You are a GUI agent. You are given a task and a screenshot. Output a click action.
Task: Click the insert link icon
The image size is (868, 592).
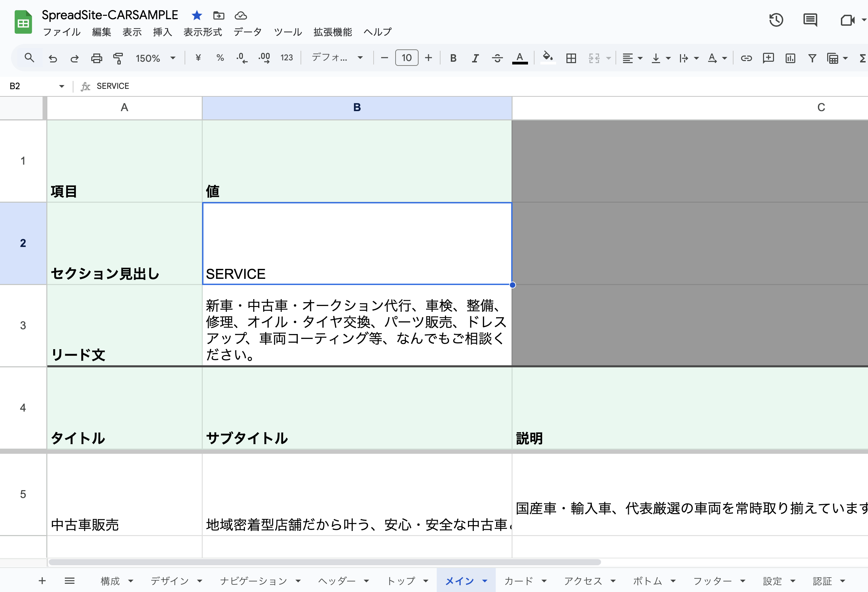pos(746,58)
